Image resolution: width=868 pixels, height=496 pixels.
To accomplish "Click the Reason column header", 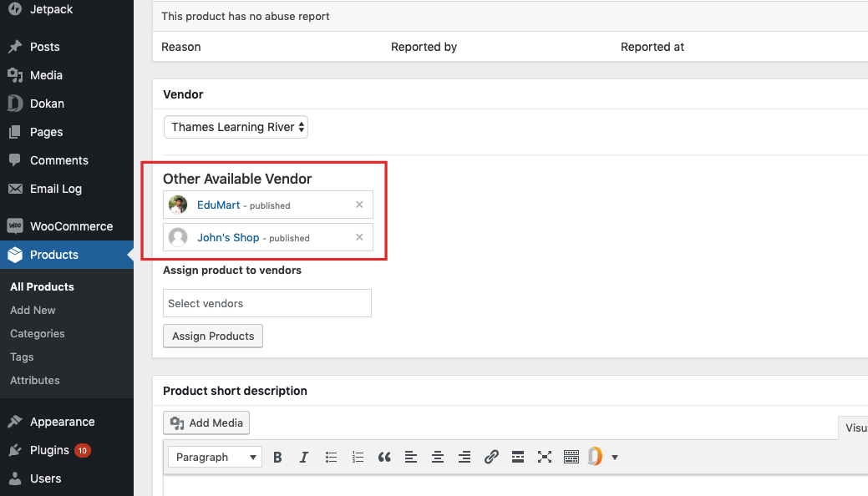I will (x=181, y=47).
